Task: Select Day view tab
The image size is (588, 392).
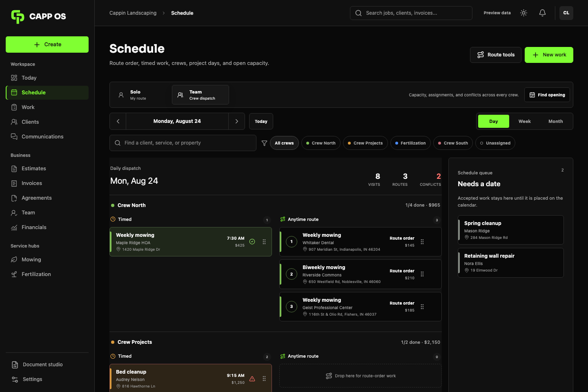Action: 494,121
